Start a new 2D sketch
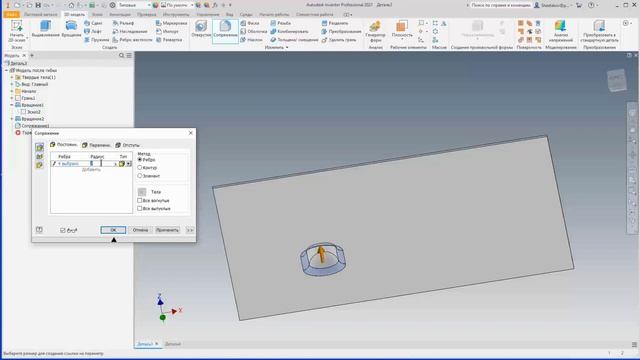The height and width of the screenshot is (360, 640). pos(17,31)
